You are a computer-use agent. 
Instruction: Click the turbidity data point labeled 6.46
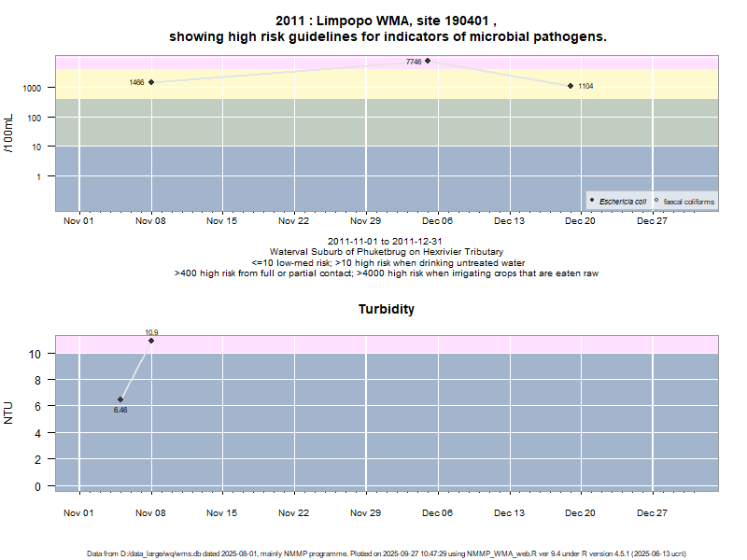[120, 399]
